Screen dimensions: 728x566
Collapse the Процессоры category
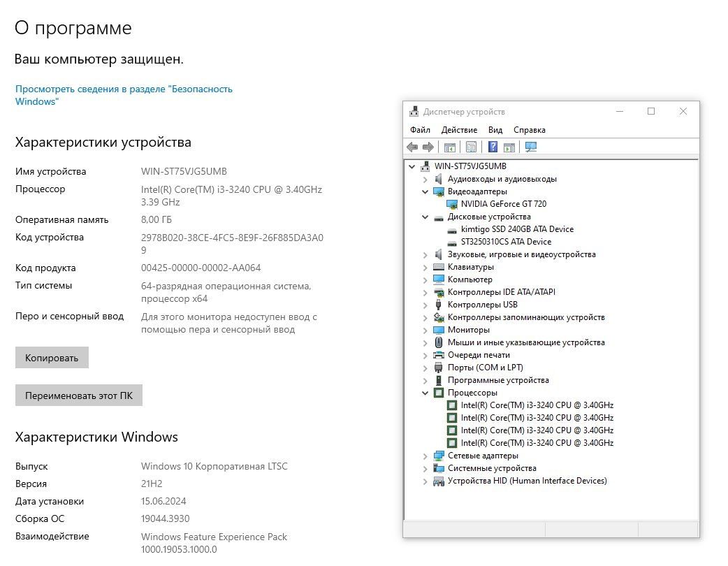425,393
